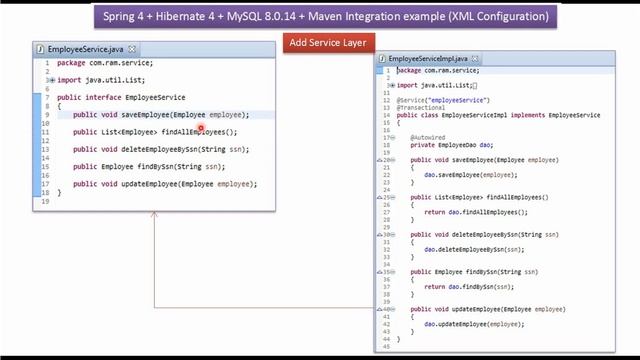Image resolution: width=640 pixels, height=360 pixels.
Task: Click line number 19 in EmployeeService.java gutter
Action: click(x=45, y=201)
